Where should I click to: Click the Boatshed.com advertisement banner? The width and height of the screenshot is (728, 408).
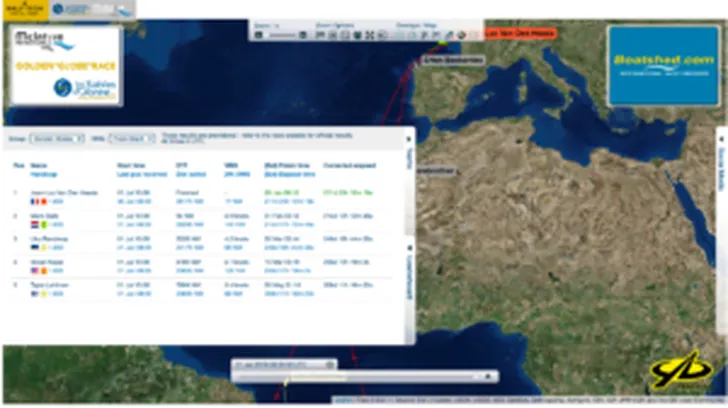(x=656, y=65)
